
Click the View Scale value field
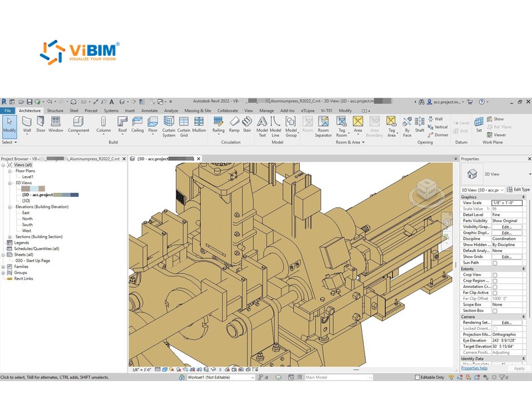click(x=507, y=203)
